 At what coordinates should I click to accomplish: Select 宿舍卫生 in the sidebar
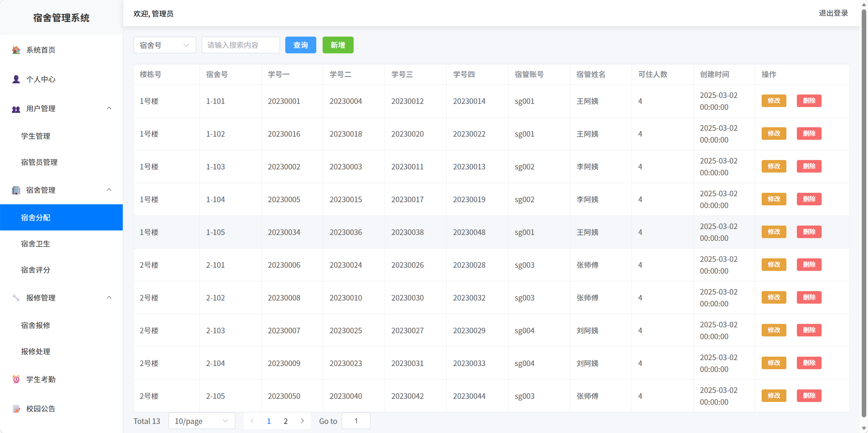(x=36, y=244)
